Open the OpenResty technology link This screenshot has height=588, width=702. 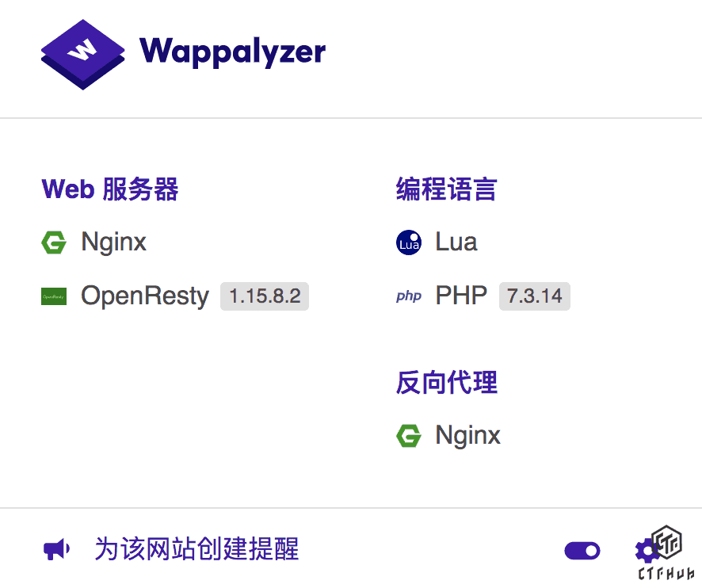pyautogui.click(x=144, y=296)
